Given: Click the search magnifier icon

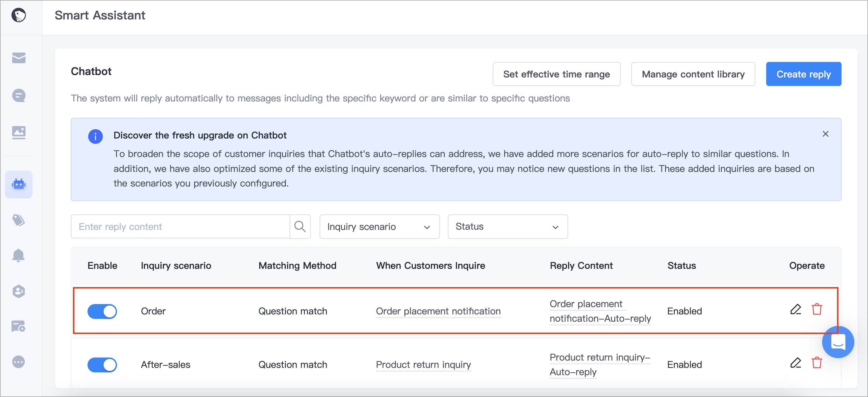Looking at the screenshot, I should 300,227.
